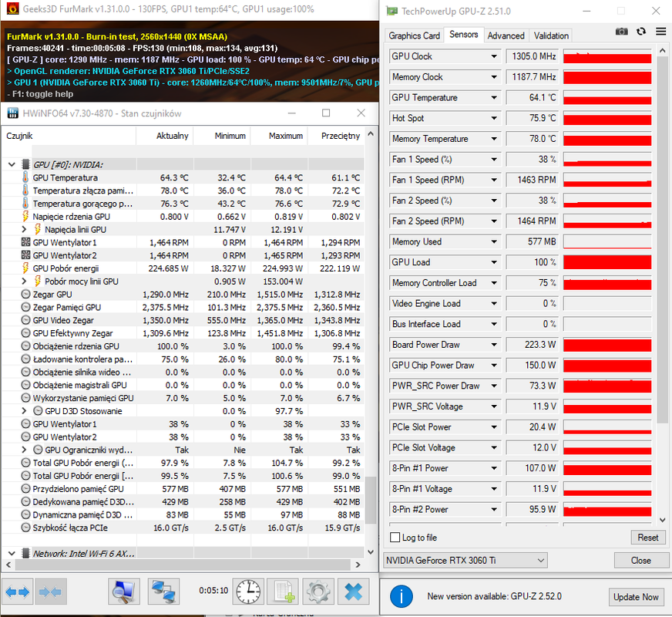Click the chip icon next to GPU [#0]: NVIDIA
This screenshot has height=617, width=672.
(25, 164)
